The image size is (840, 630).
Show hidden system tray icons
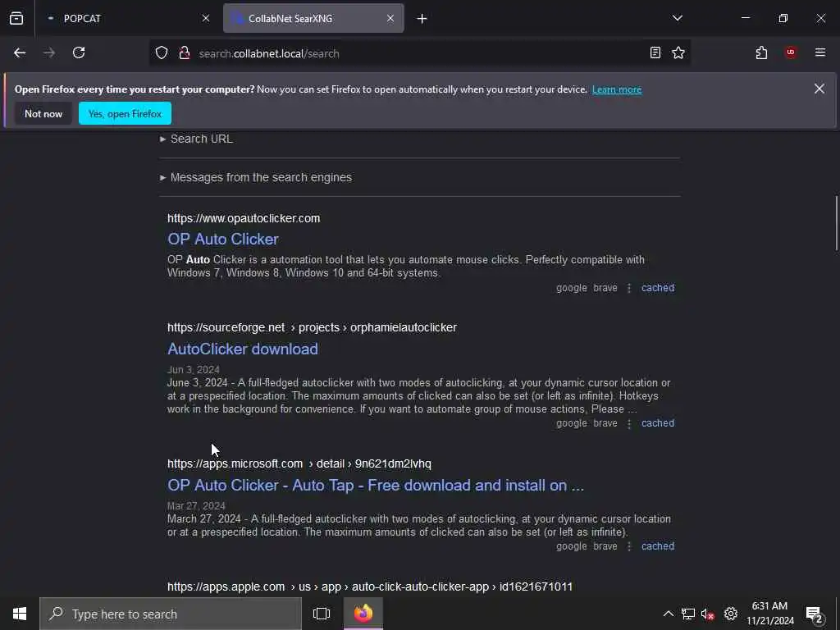point(668,614)
